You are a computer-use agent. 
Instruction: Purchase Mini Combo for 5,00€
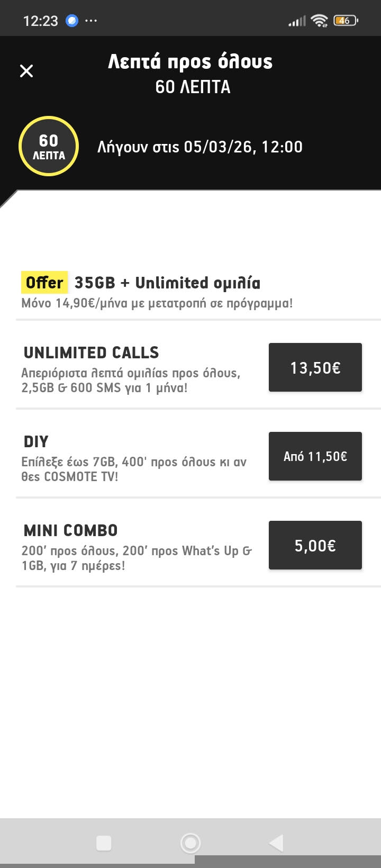315,545
